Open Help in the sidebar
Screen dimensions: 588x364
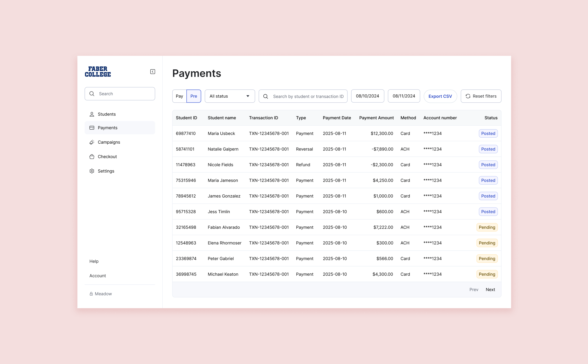tap(94, 261)
